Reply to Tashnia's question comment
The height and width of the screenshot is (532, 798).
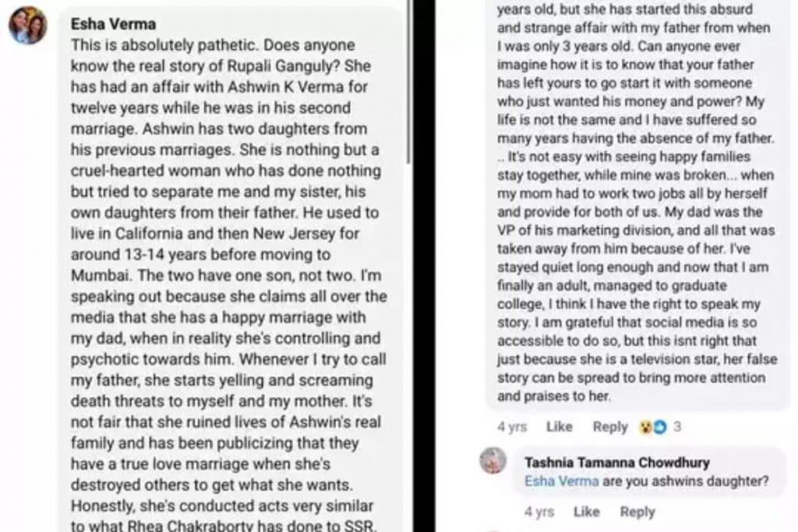tap(637, 512)
